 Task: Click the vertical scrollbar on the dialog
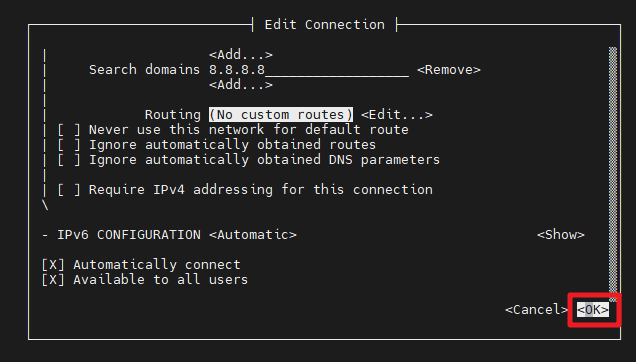pos(613,172)
